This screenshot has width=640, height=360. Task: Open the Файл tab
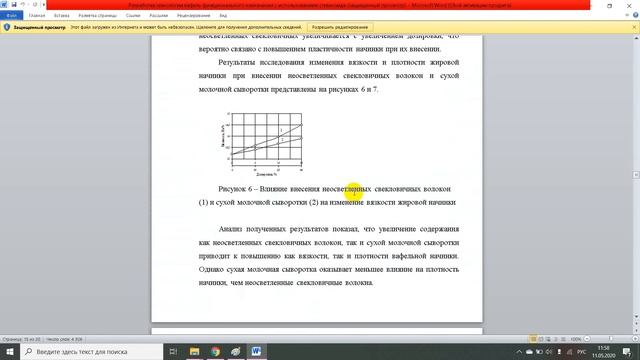11,16
